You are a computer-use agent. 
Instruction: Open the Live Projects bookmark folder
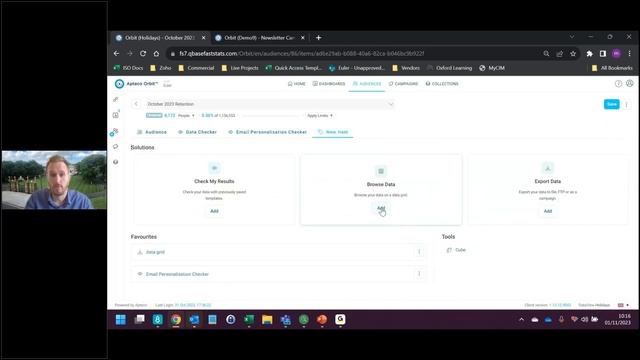click(240, 68)
